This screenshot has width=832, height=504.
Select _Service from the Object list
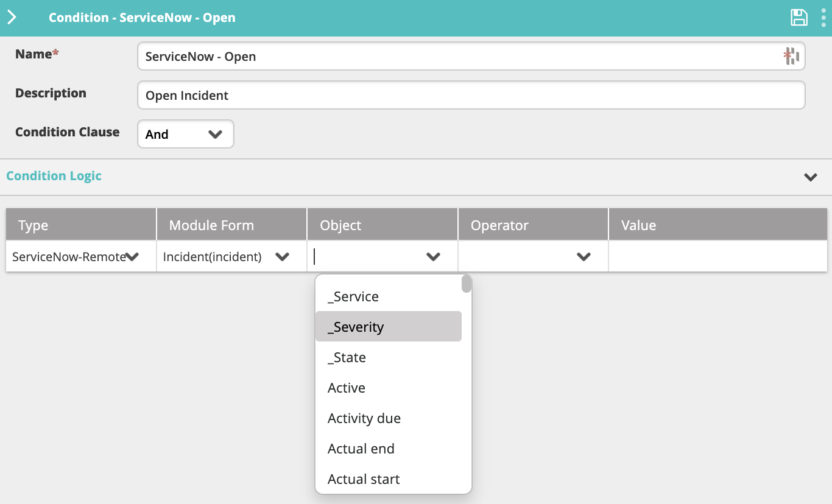coord(389,296)
